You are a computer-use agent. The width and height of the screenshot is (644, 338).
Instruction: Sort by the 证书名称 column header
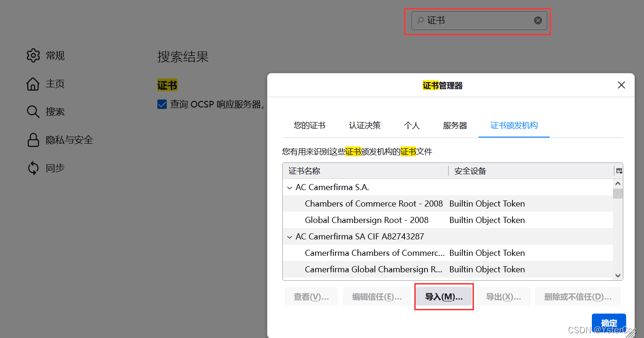click(365, 171)
